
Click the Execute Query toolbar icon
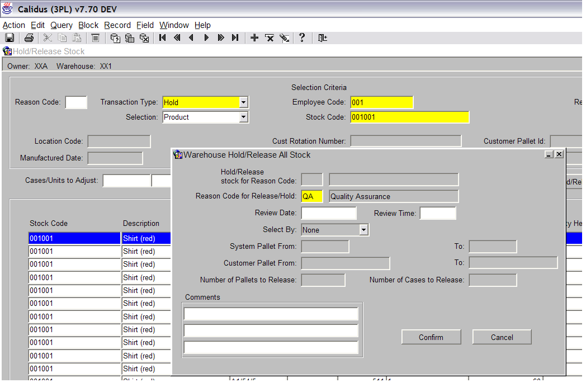[130, 37]
